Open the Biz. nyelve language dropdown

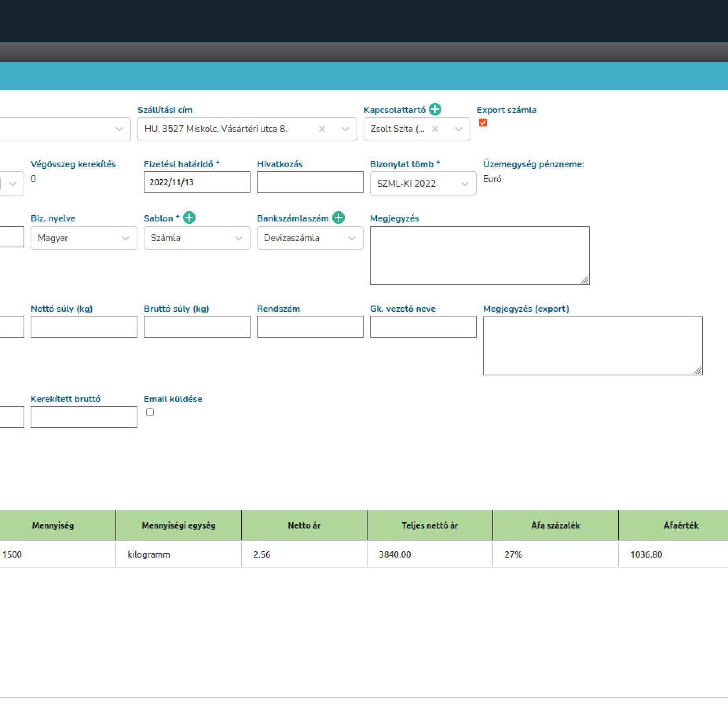(125, 238)
